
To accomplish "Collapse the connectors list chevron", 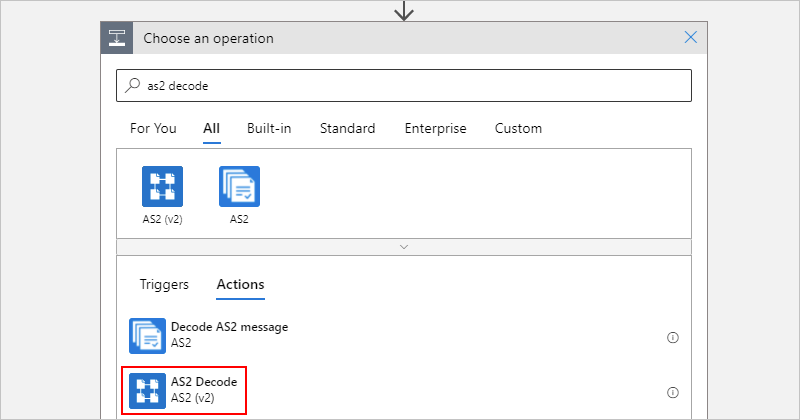I will coord(404,245).
